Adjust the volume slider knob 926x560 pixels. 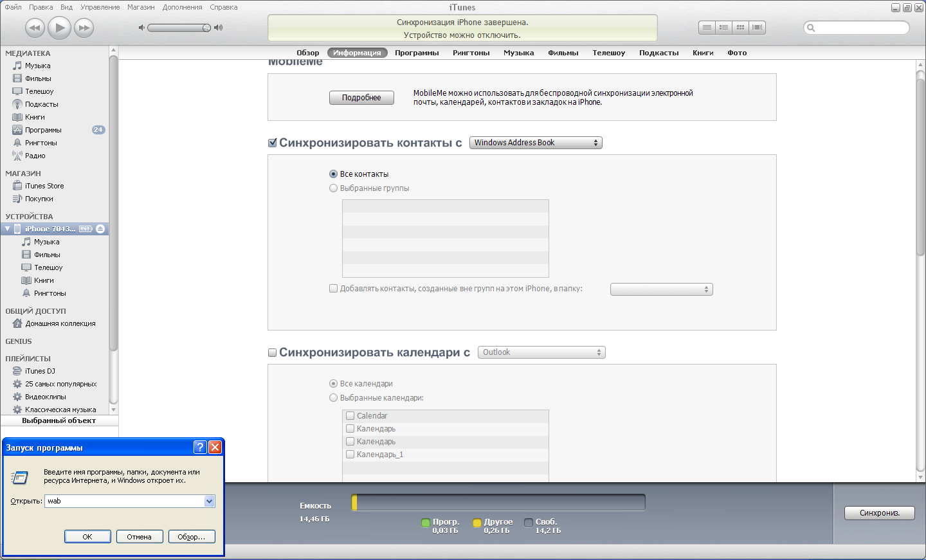pos(206,28)
